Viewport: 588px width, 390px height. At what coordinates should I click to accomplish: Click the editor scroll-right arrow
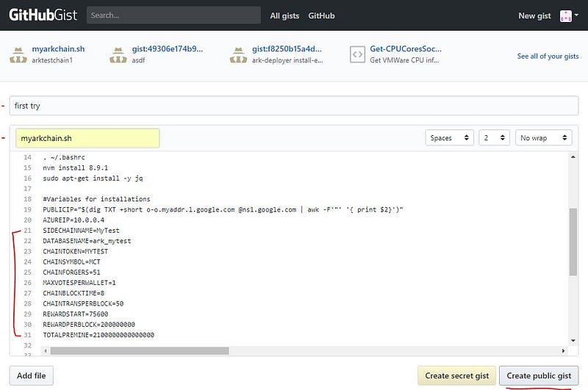pos(563,350)
